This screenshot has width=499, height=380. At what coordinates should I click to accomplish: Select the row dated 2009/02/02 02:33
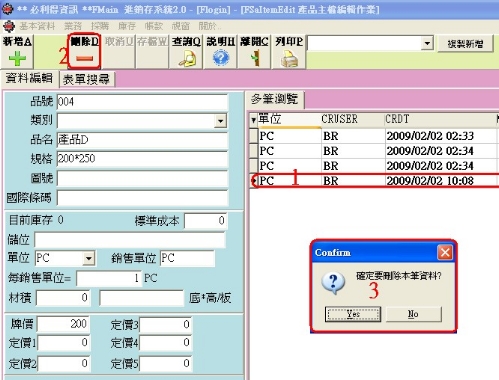click(374, 136)
